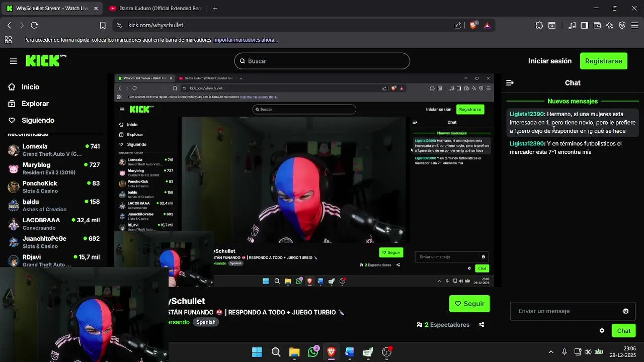Open WhatsApp from the taskbar
Image resolution: width=644 pixels, height=362 pixels.
point(313,352)
